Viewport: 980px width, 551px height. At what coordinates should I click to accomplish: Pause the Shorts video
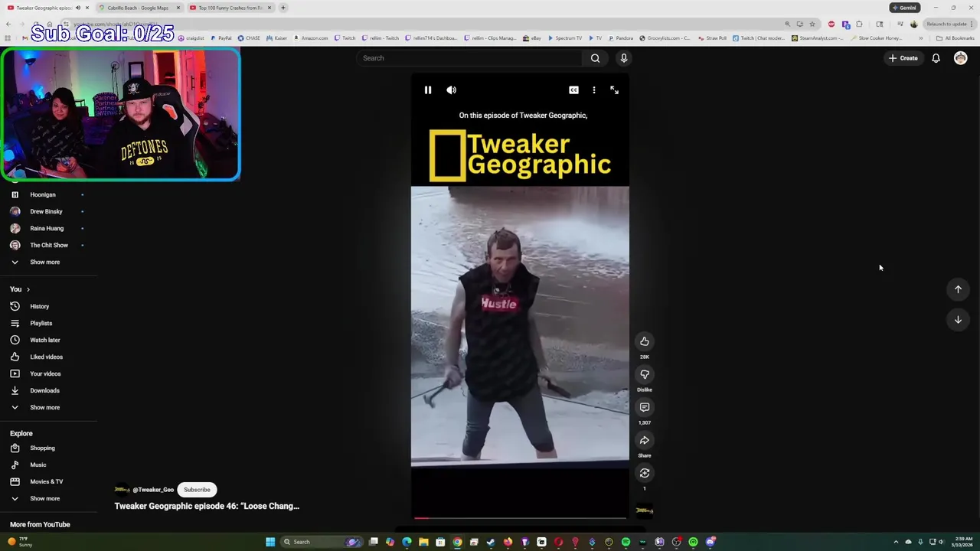pos(428,90)
